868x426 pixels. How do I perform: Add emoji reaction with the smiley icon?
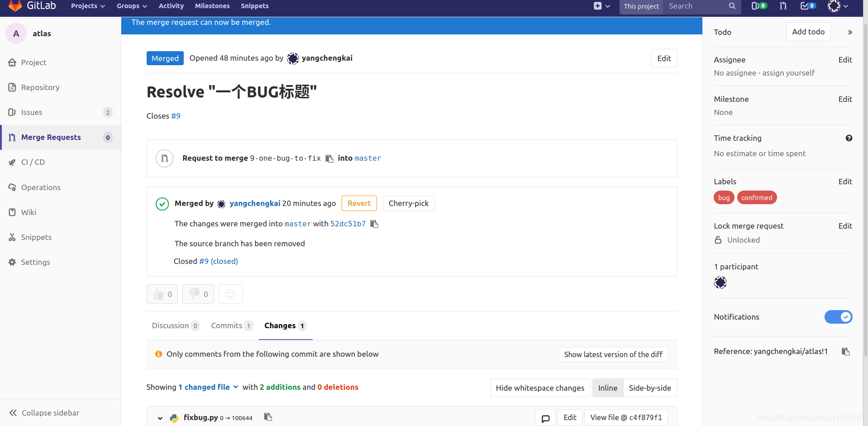230,294
